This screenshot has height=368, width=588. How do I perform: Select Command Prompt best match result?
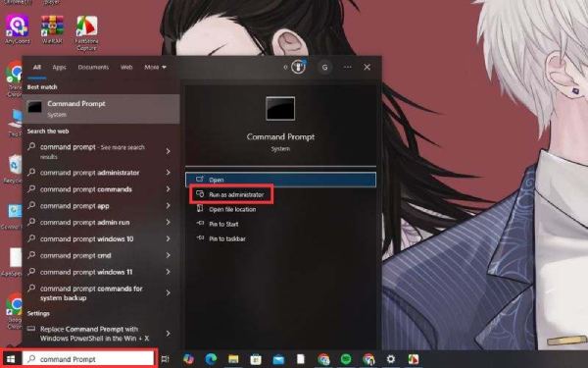tap(101, 109)
